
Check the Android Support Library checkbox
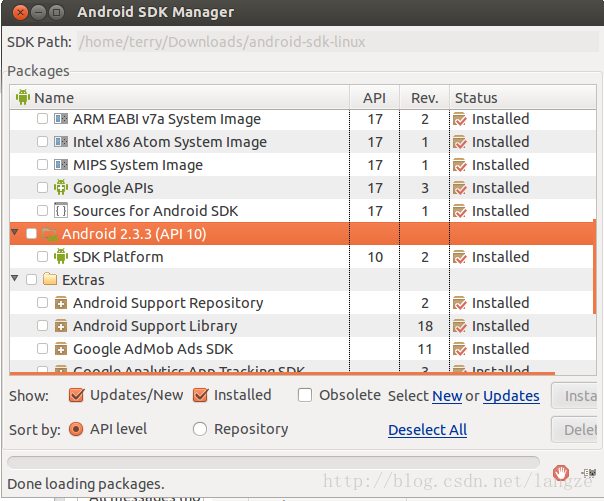[42, 326]
